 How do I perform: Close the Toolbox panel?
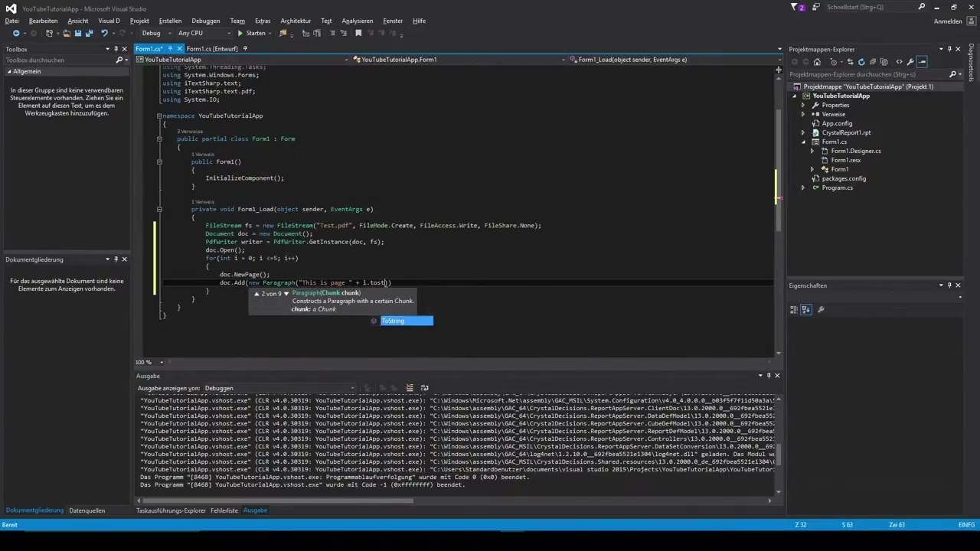tap(125, 49)
